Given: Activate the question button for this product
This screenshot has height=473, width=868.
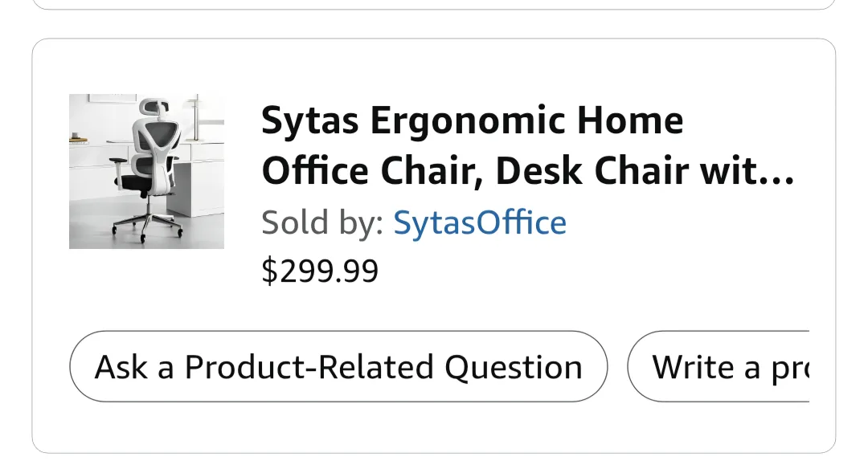Looking at the screenshot, I should (338, 366).
